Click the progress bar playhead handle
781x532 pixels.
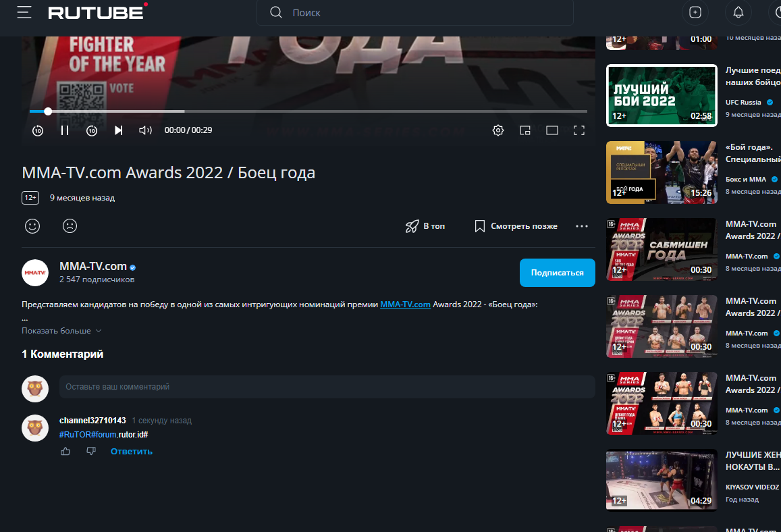coord(48,111)
